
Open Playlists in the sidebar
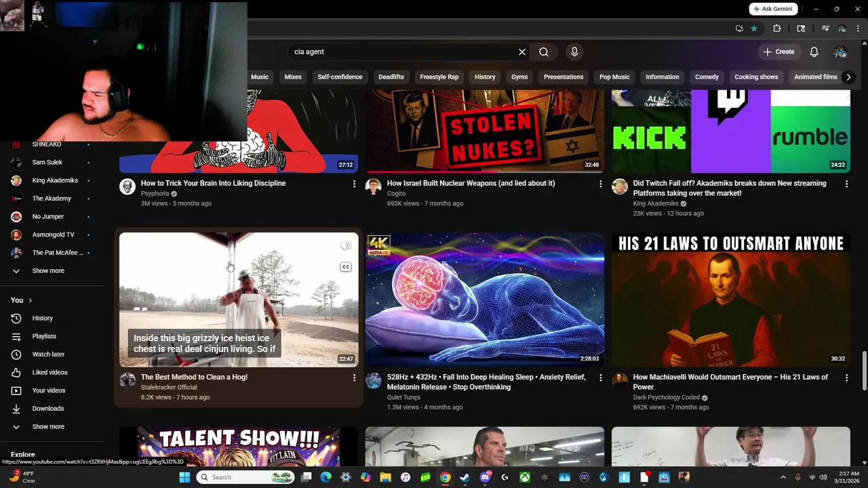point(52,336)
